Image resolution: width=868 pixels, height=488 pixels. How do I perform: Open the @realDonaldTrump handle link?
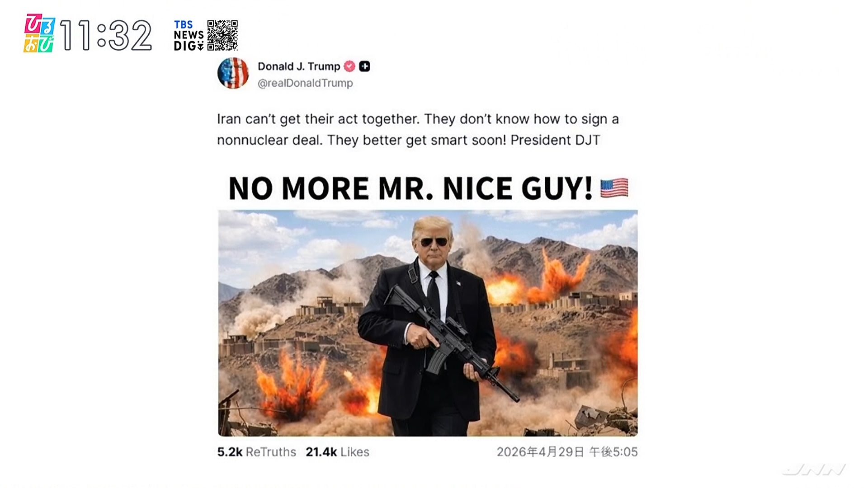[x=305, y=83]
